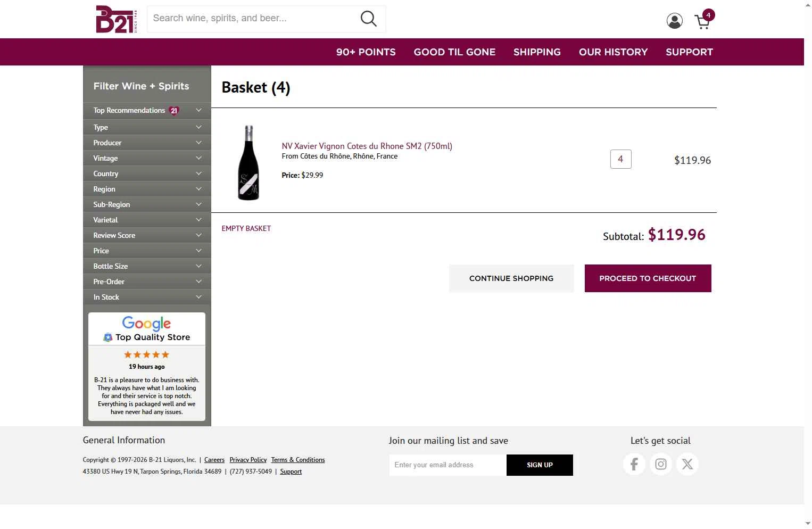Expand the Type filter
Image resolution: width=812 pixels, height=529 pixels.
[x=147, y=127]
